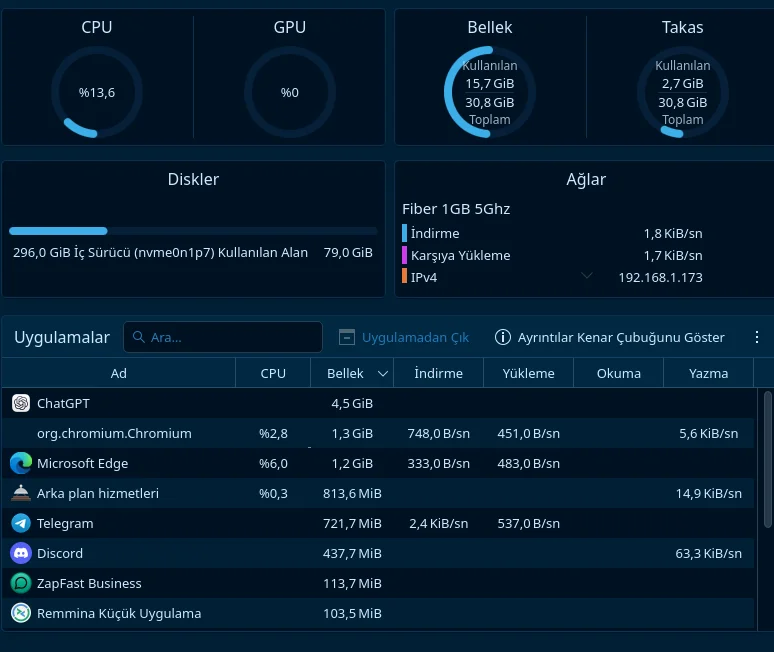This screenshot has width=774, height=652.
Task: Click the applications list vertical scrollbar
Action: coord(768,459)
